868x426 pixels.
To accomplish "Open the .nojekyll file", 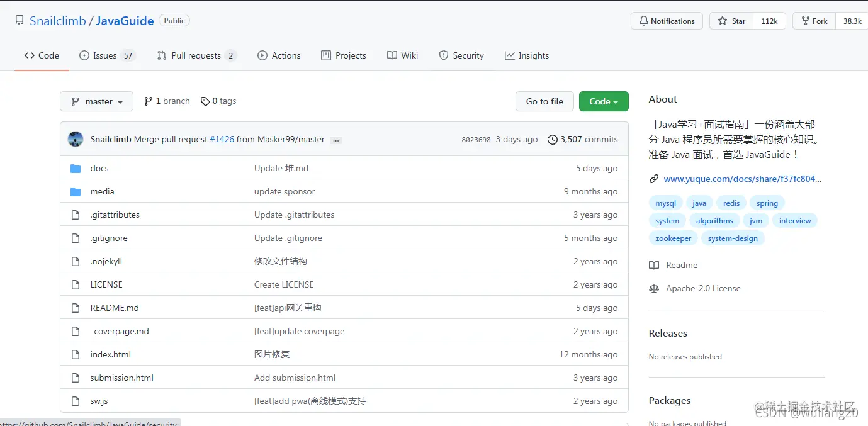I will coord(108,261).
